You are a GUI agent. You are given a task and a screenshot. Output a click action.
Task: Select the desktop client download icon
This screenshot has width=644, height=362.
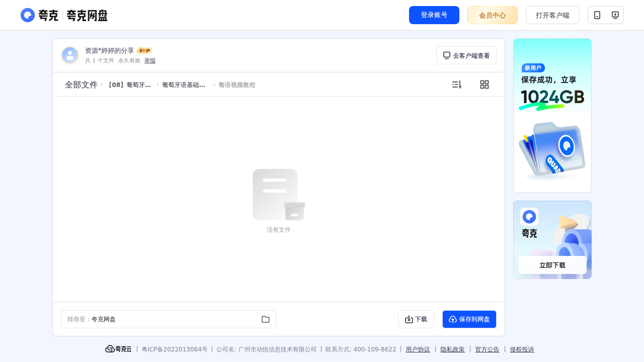[615, 15]
